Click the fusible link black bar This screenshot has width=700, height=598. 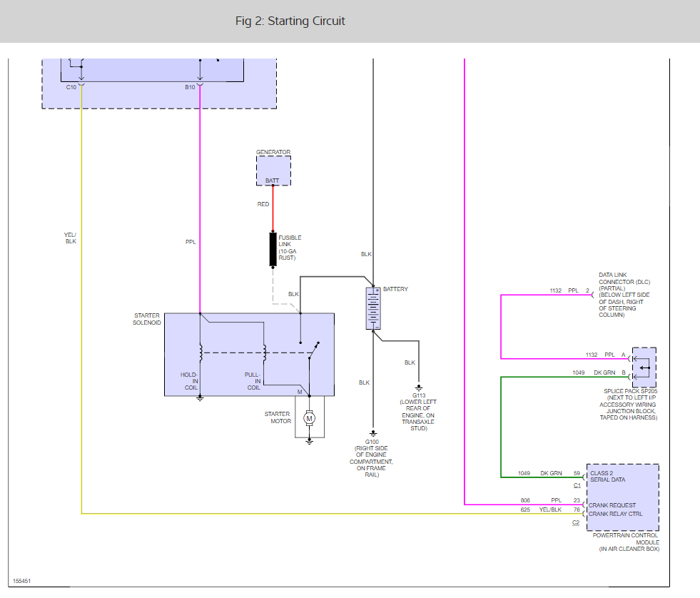(x=273, y=249)
